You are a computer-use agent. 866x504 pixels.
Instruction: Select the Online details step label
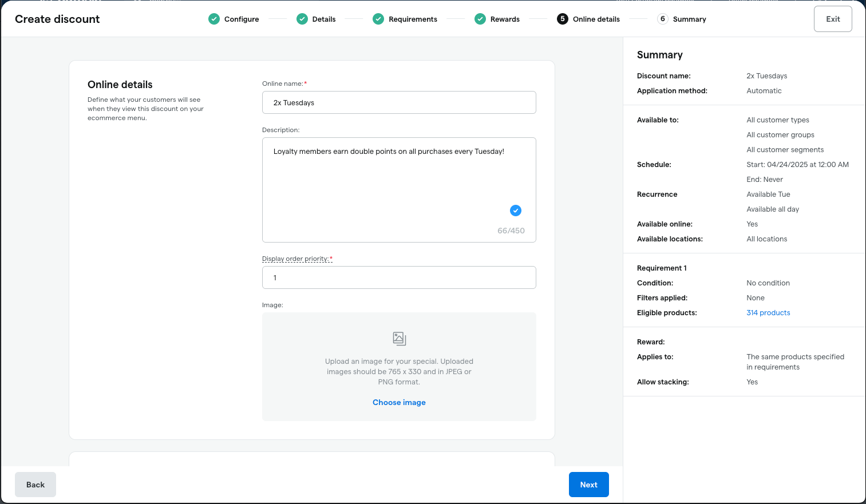[596, 19]
